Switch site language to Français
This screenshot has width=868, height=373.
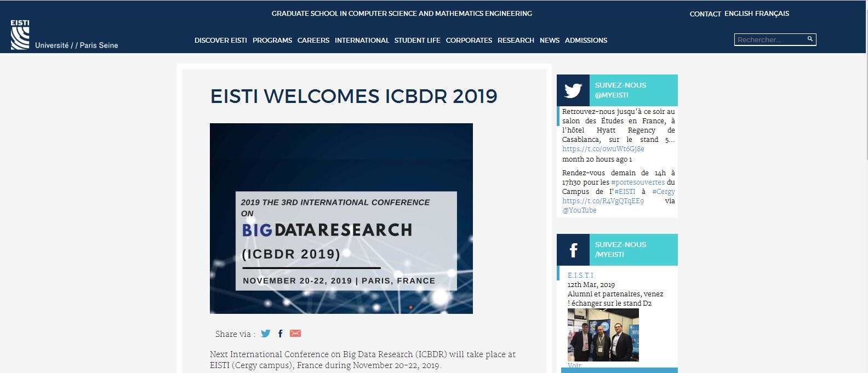pyautogui.click(x=772, y=14)
